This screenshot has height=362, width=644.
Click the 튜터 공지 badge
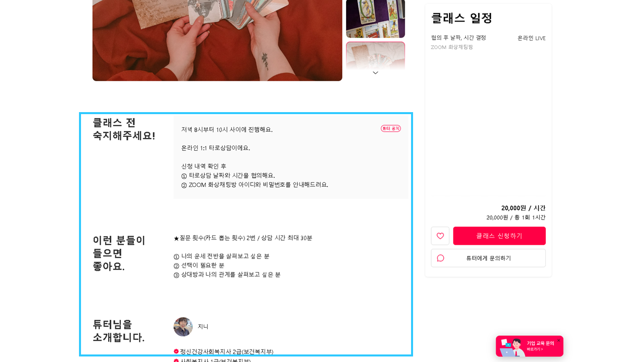tap(391, 128)
